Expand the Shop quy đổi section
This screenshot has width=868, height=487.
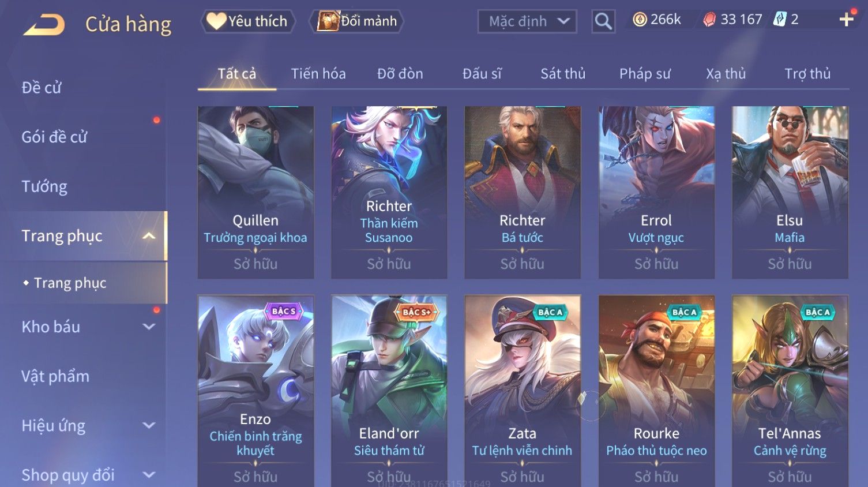(x=149, y=475)
